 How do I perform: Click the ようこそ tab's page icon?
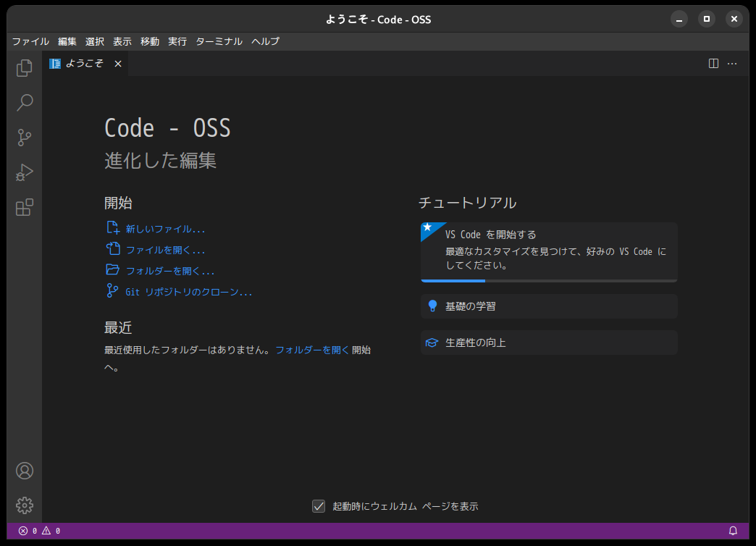tap(55, 64)
